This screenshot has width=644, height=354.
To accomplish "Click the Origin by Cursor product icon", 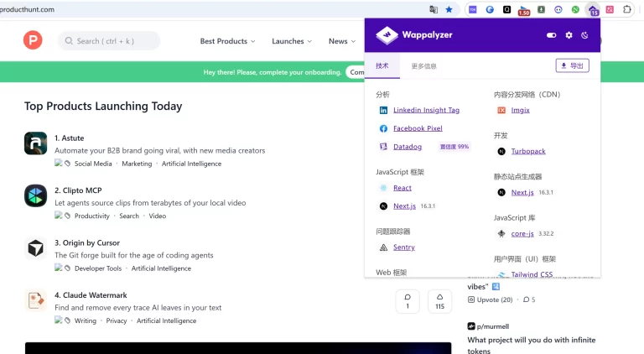I will coord(36,248).
